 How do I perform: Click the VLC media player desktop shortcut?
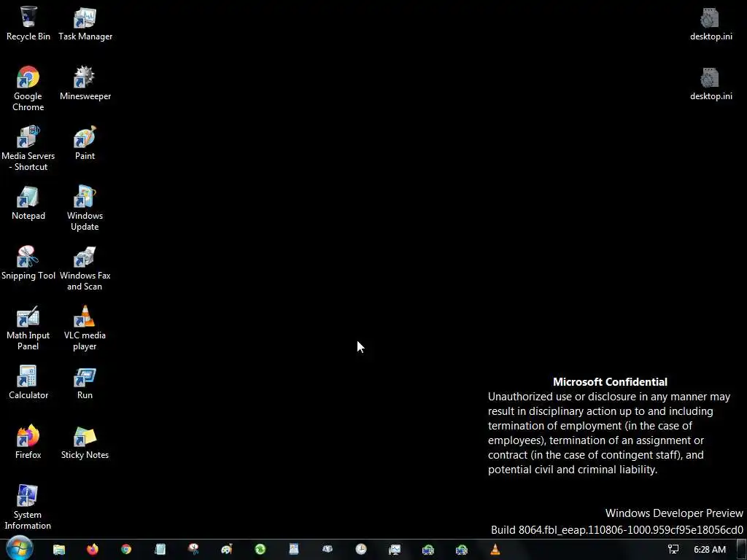[85, 328]
